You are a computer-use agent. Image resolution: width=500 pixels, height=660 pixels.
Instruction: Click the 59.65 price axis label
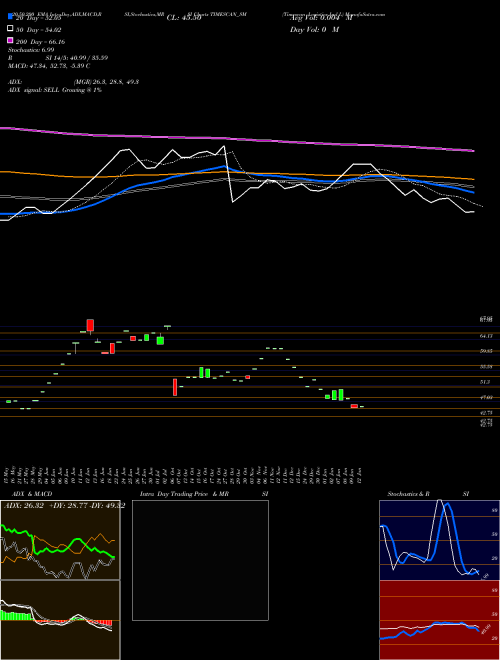click(x=486, y=351)
